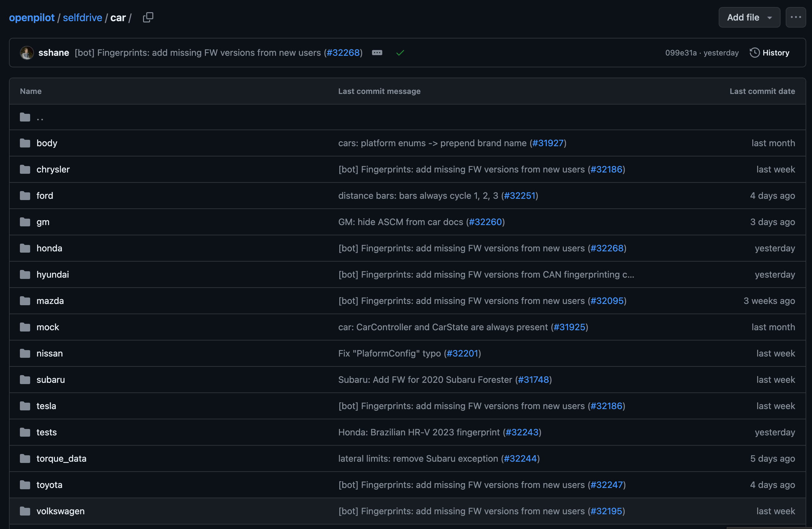Click the tests folder icon

(x=25, y=432)
